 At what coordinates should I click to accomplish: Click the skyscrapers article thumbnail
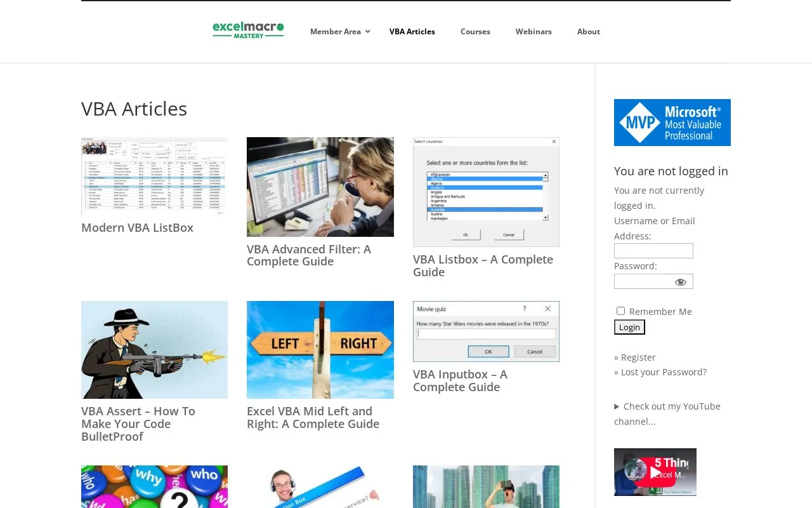coord(486,487)
